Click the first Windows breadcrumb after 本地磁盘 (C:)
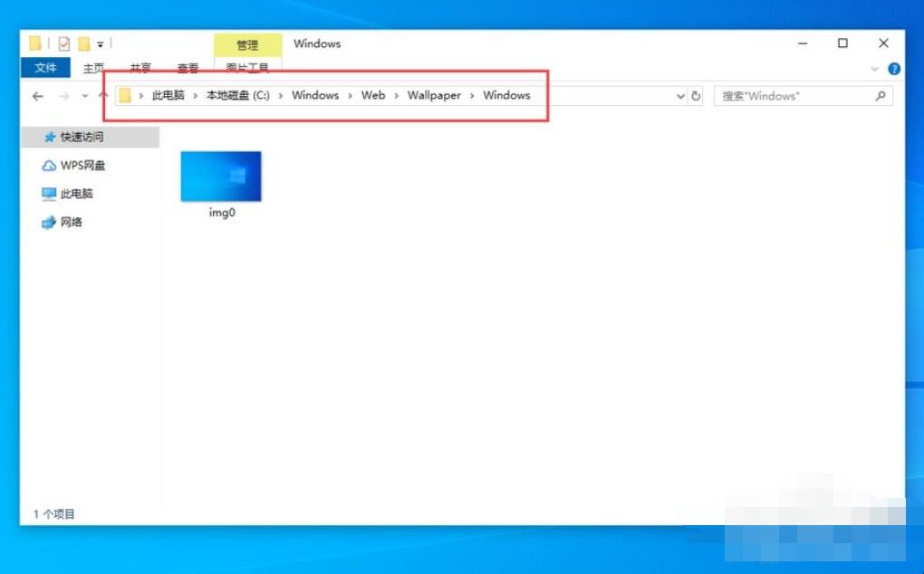This screenshot has width=924, height=574. coord(315,95)
